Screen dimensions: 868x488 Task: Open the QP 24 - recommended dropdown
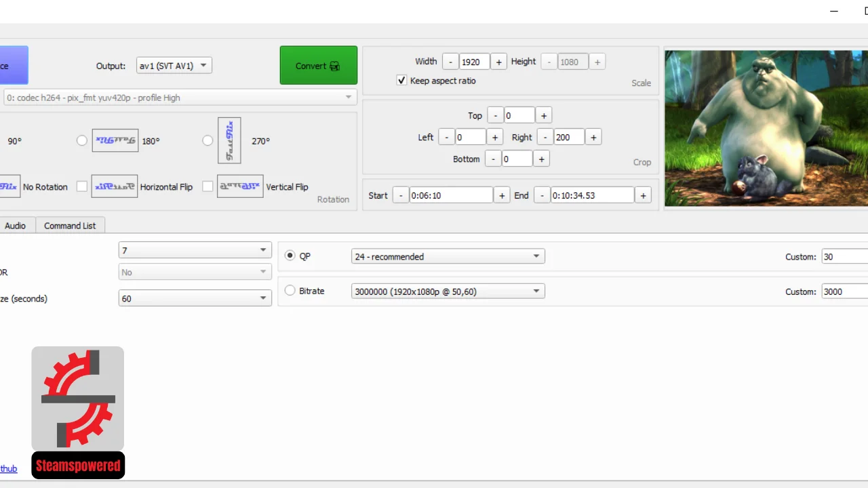(448, 256)
